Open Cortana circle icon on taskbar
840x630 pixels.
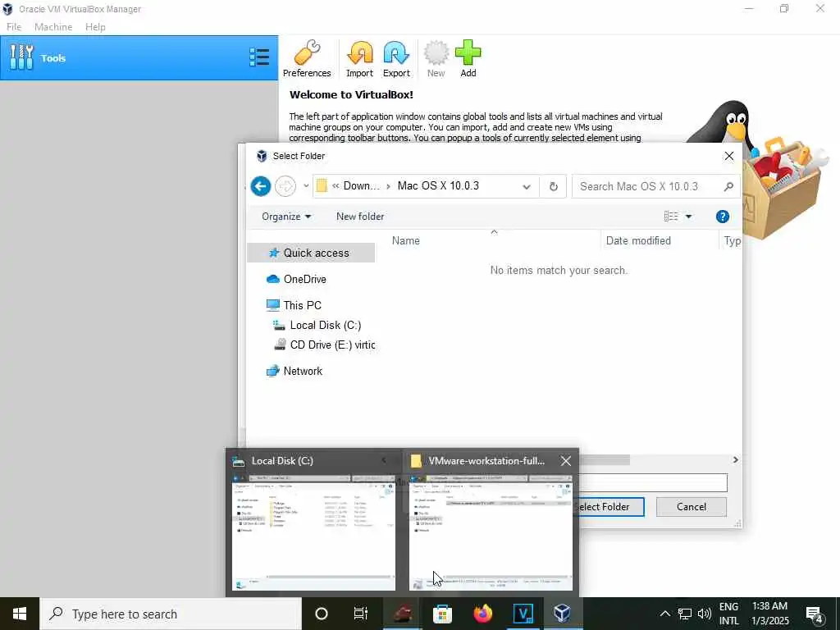coord(322,614)
